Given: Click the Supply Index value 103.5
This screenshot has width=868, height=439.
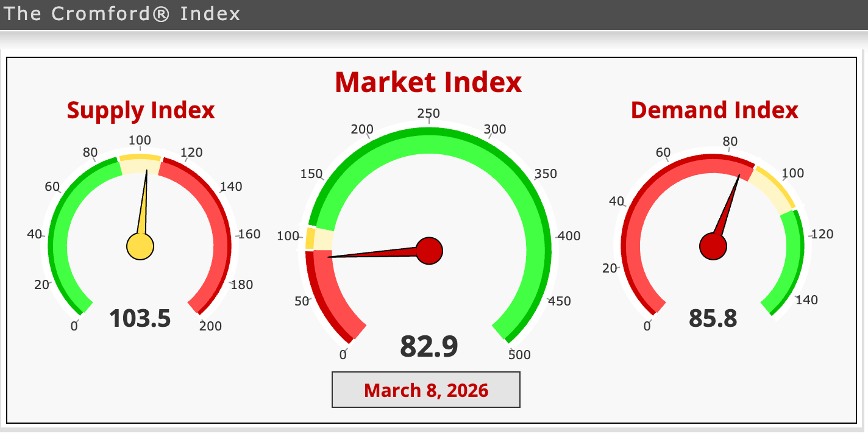Looking at the screenshot, I should click(x=140, y=318).
